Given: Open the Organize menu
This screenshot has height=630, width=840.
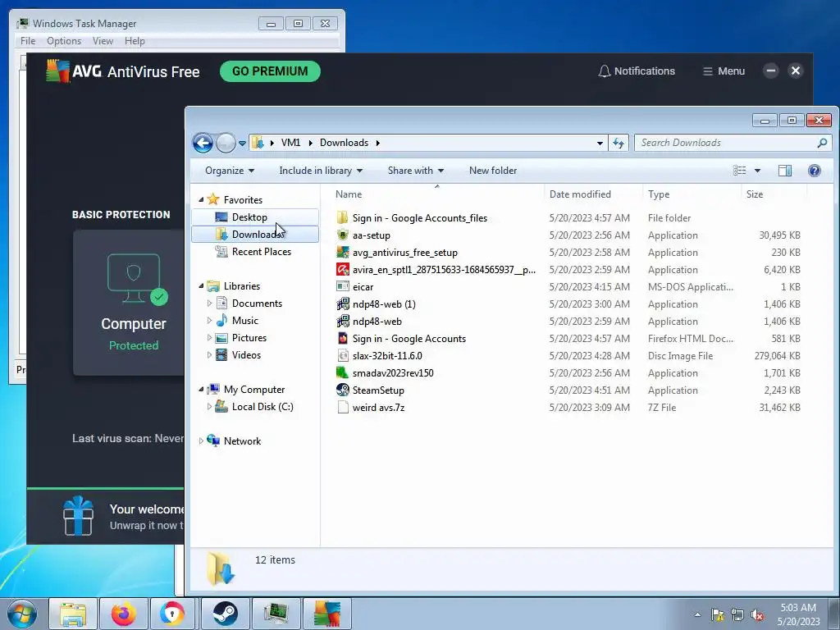Looking at the screenshot, I should click(230, 171).
